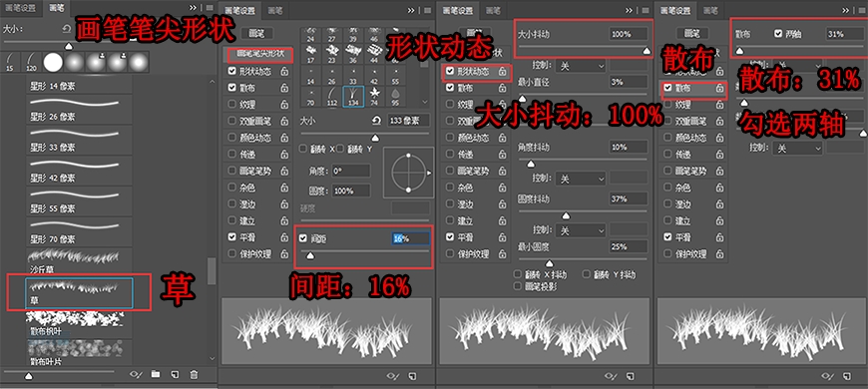The width and height of the screenshot is (868, 389).
Task: Click the trash icon to delete brush
Action: [x=194, y=375]
